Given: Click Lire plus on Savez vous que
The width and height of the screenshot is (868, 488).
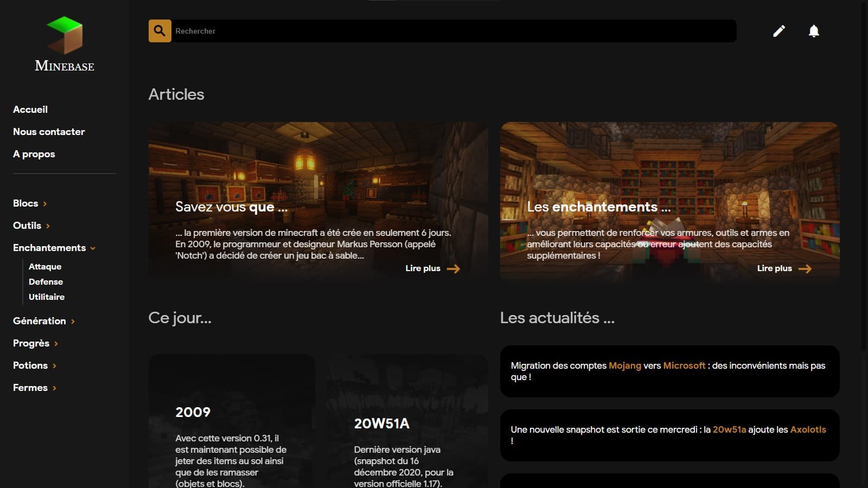Looking at the screenshot, I should click(423, 268).
